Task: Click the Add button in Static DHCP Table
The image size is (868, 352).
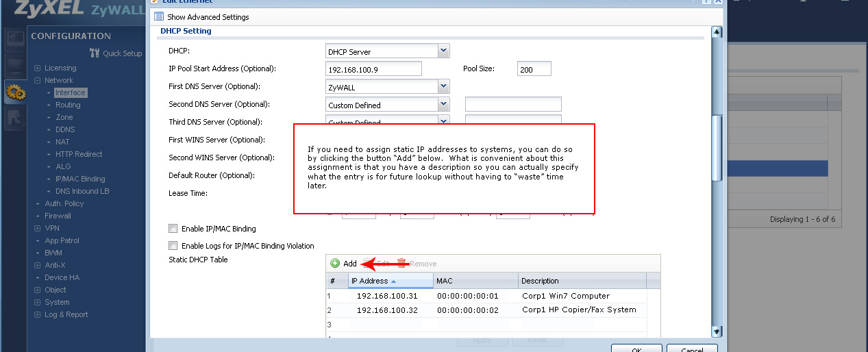Action: pos(344,264)
